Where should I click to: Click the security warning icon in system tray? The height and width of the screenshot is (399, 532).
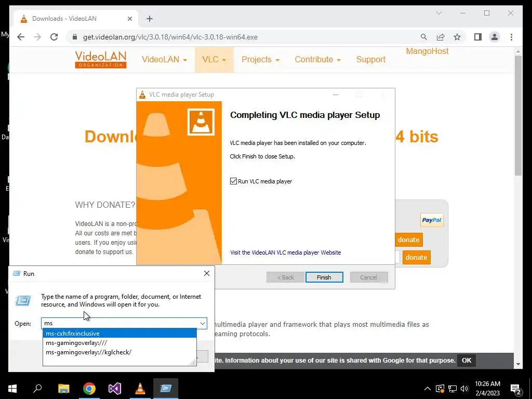[x=440, y=389]
